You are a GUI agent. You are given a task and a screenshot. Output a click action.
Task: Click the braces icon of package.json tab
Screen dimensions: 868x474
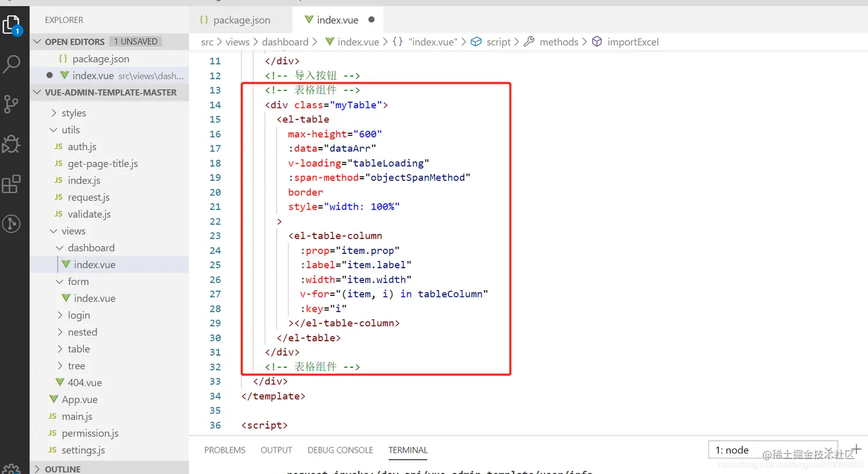coord(204,20)
